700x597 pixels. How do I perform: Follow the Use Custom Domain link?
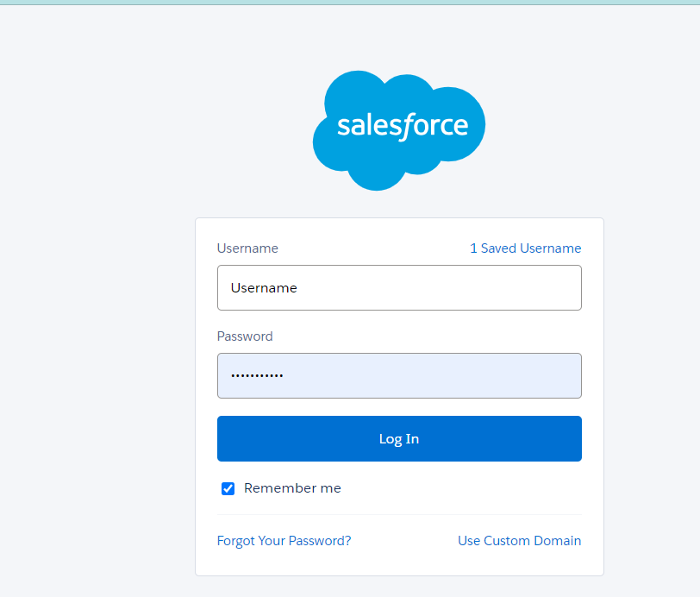[x=519, y=541]
